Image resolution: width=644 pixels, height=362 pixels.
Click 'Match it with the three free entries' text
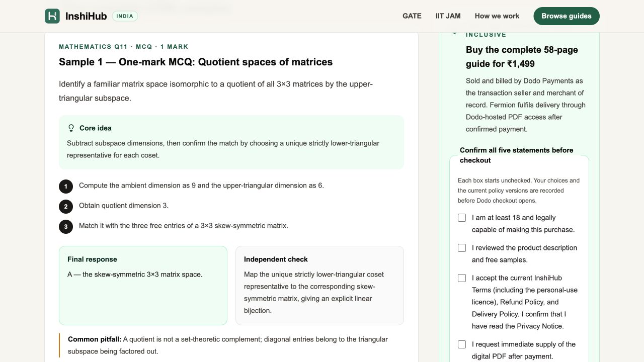184,226
